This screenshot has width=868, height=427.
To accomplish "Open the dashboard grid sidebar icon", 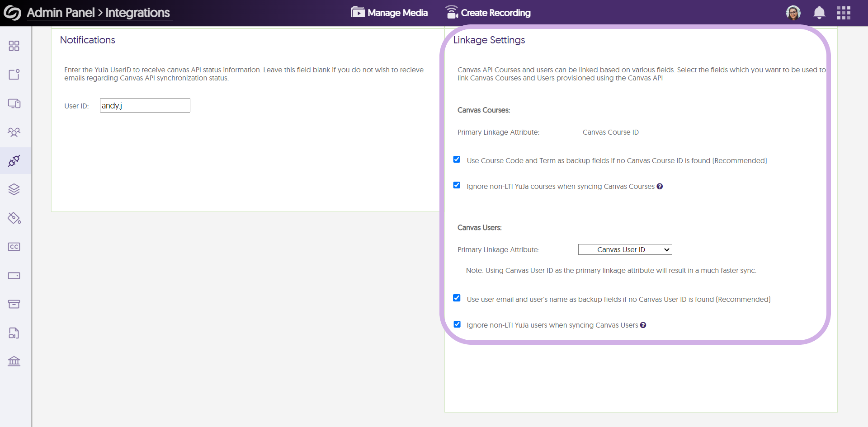I will 14,46.
